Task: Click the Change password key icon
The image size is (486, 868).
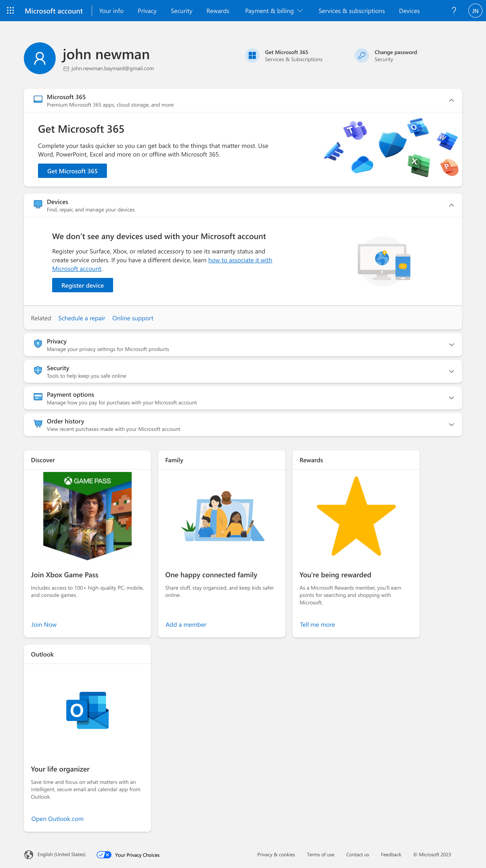Action: pyautogui.click(x=362, y=55)
